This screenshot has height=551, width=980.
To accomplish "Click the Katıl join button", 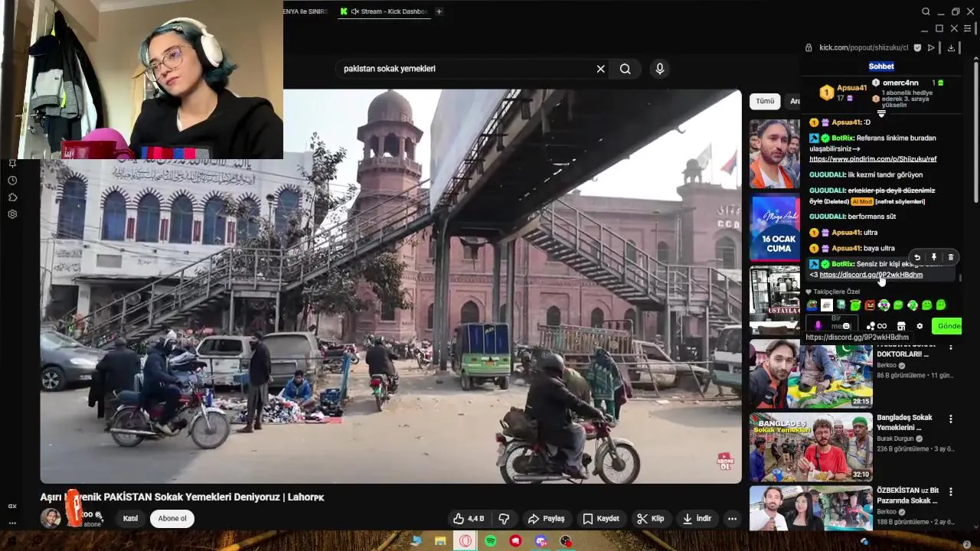I will tap(131, 519).
